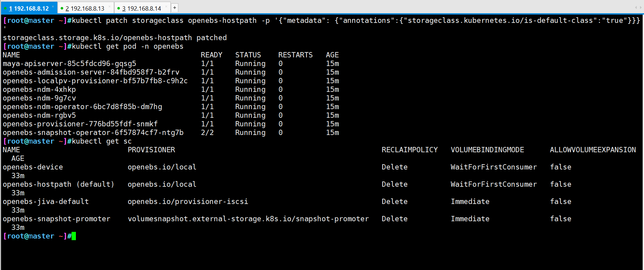Click the PROVISIONER column header
This screenshot has height=270, width=644.
point(151,150)
